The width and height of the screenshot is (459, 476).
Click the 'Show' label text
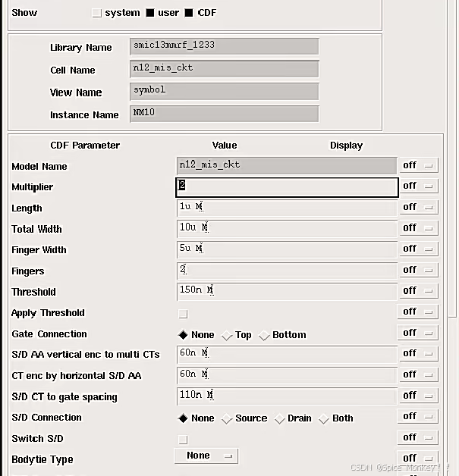point(24,13)
